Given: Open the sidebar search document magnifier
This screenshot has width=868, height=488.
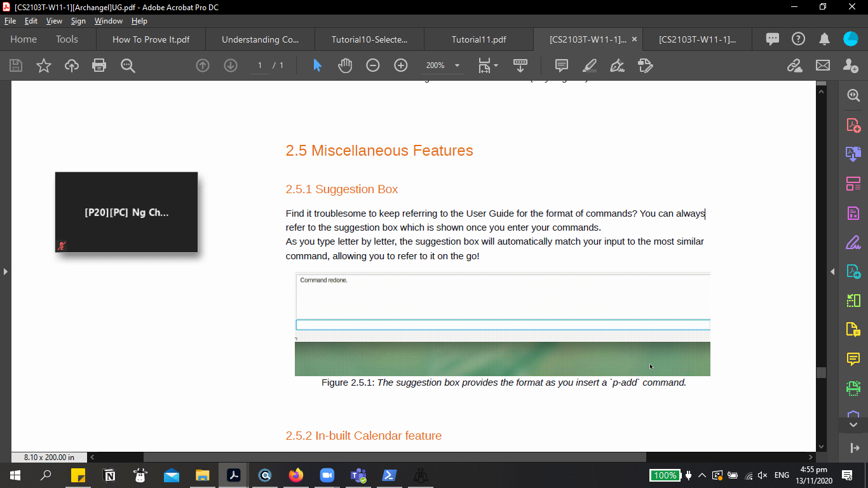Looking at the screenshot, I should click(x=853, y=96).
